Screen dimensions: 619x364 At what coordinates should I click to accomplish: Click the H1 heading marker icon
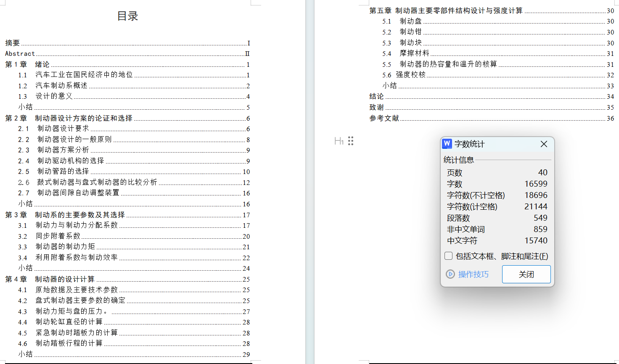coord(339,141)
